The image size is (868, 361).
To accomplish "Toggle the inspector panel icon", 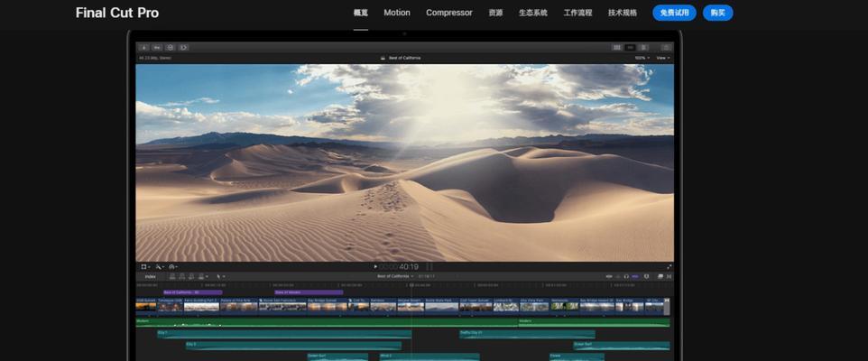I will click(643, 48).
